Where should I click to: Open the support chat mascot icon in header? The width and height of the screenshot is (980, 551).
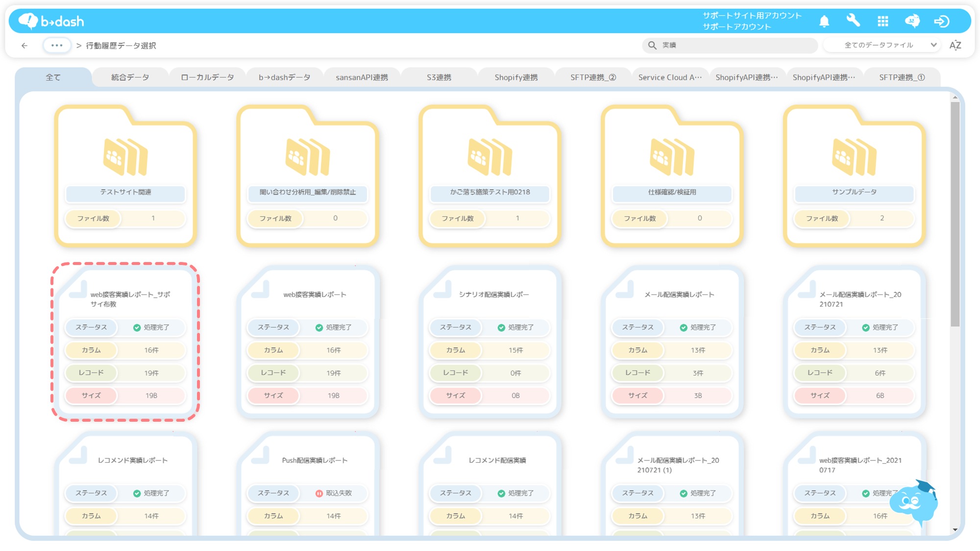point(912,21)
